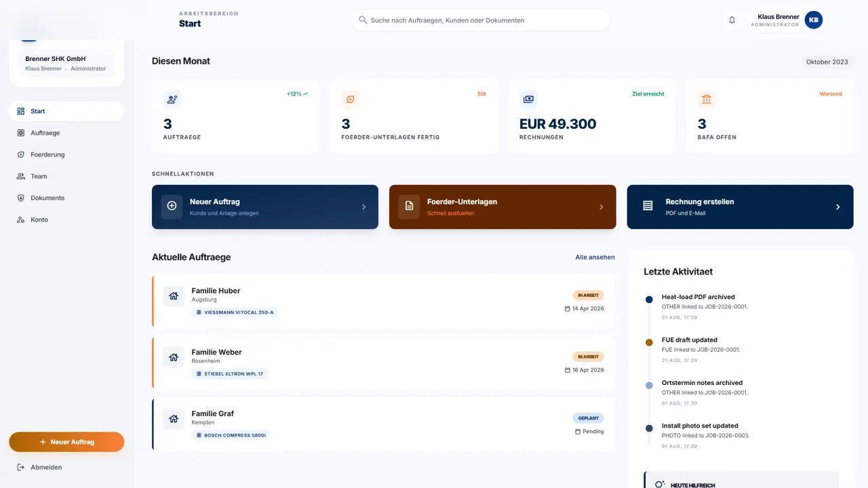Click the Konto account icon
The width and height of the screenshot is (868, 488).
click(x=20, y=220)
